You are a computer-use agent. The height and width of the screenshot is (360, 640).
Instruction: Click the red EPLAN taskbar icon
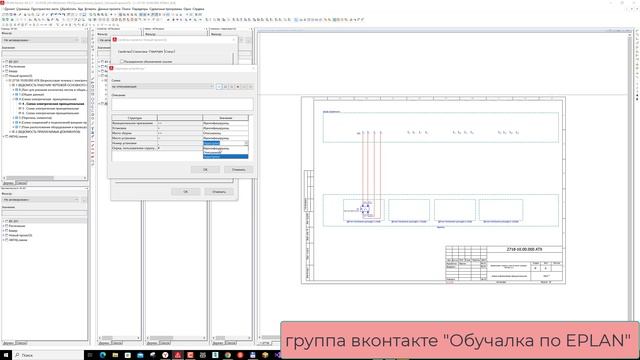pyautogui.click(x=178, y=355)
